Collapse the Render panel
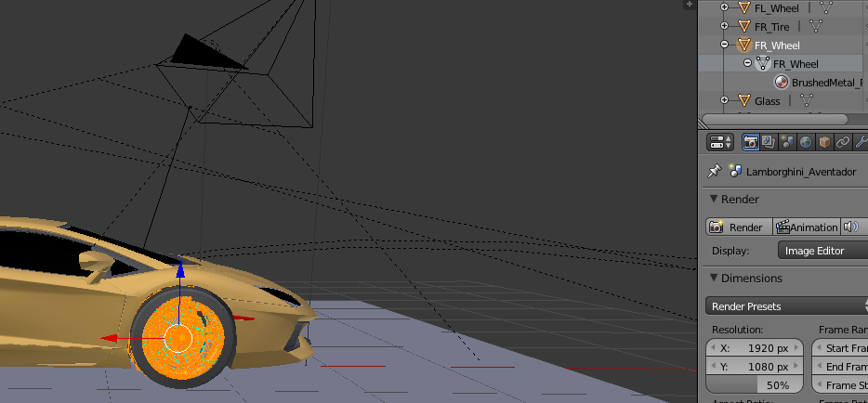The width and height of the screenshot is (868, 403). click(714, 199)
